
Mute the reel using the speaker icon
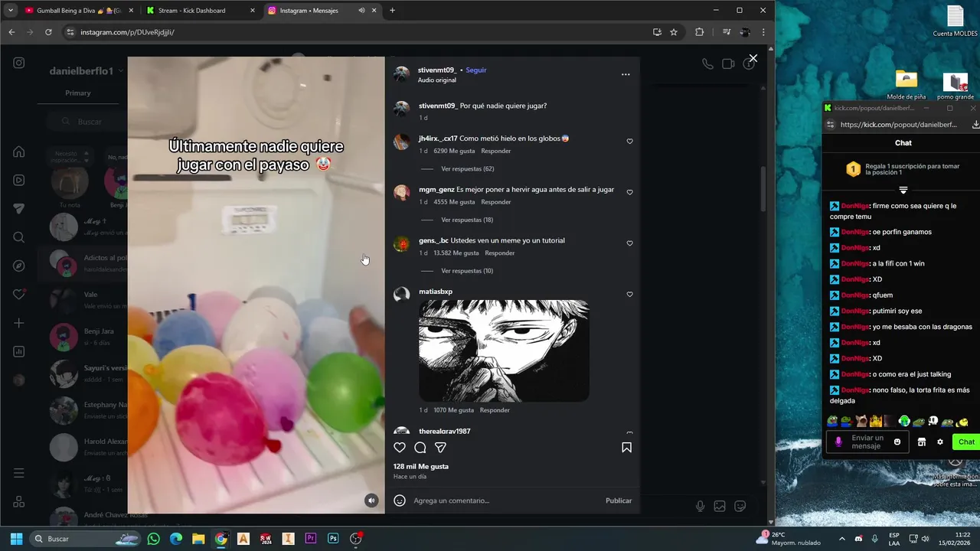tap(371, 500)
